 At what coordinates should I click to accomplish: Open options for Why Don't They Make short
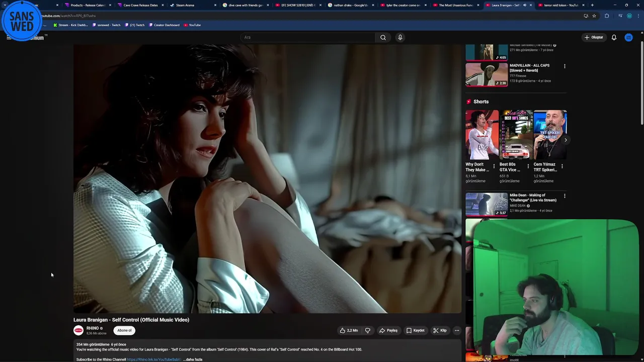tap(494, 166)
